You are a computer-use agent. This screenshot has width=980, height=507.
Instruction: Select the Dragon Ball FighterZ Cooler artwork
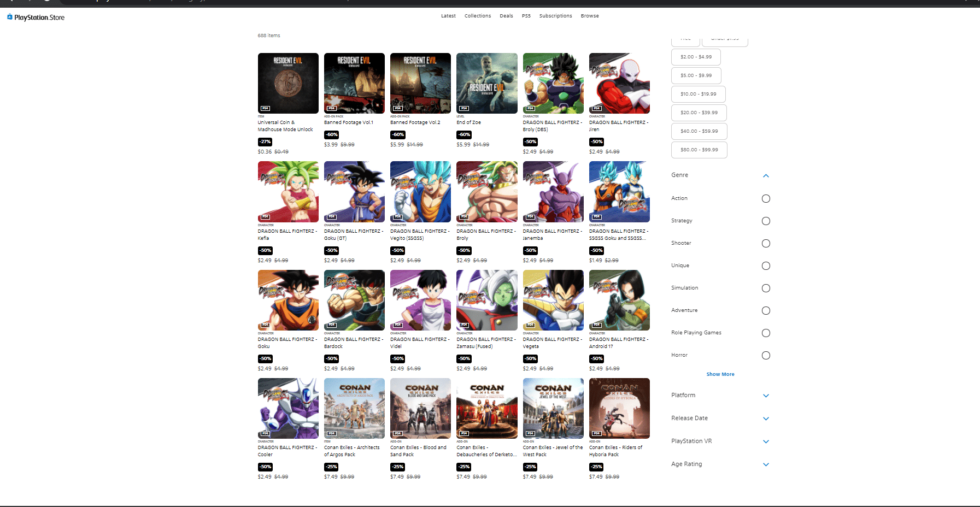pos(288,408)
